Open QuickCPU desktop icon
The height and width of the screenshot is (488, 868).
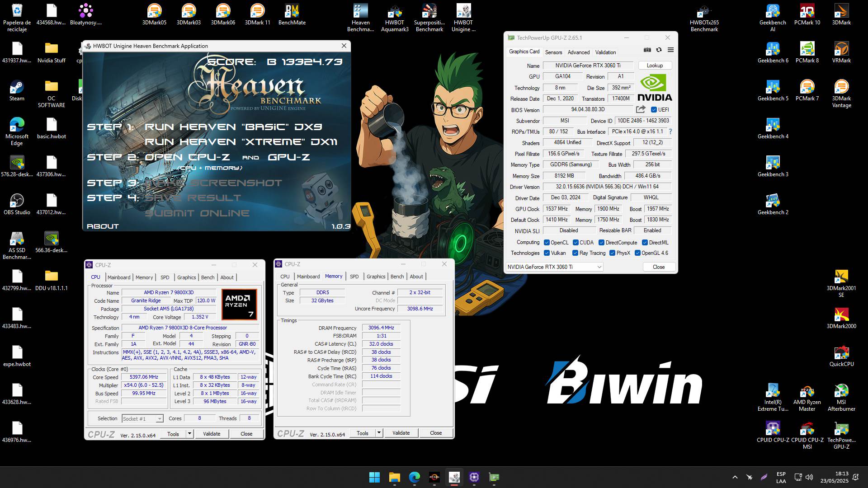pyautogui.click(x=841, y=356)
